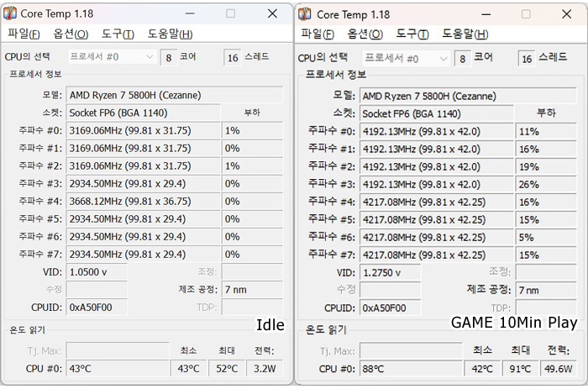Click the 49.6W power reading
The image size is (588, 389).
[x=559, y=368]
